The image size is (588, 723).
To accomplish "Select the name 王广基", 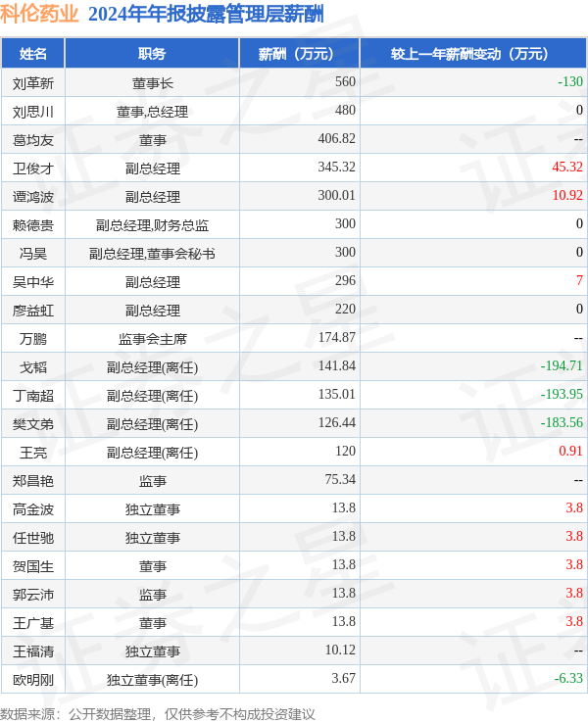I will click(x=32, y=623).
